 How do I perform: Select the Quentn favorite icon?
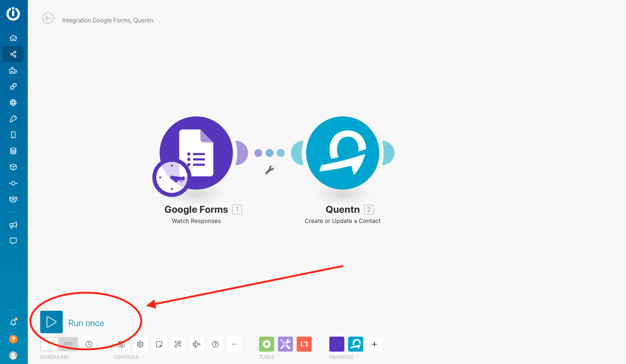[x=356, y=344]
